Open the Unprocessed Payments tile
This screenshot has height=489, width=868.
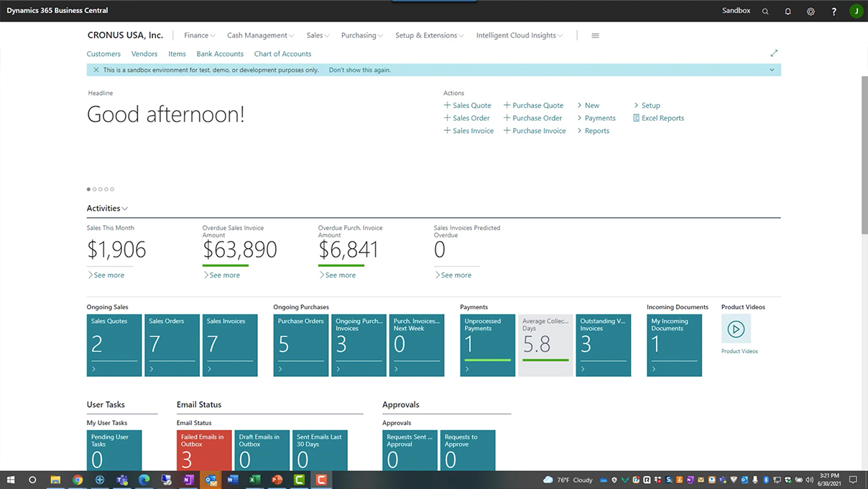pos(488,345)
